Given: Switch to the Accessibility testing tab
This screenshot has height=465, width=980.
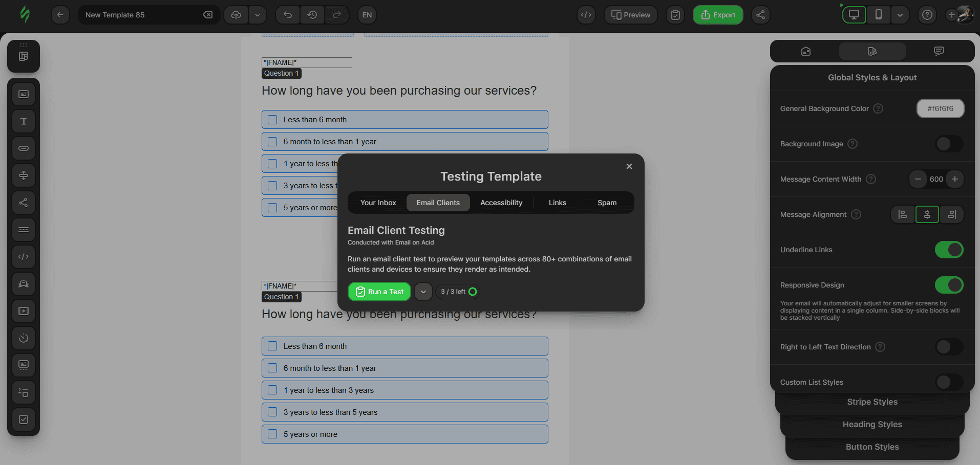Looking at the screenshot, I should tap(501, 203).
